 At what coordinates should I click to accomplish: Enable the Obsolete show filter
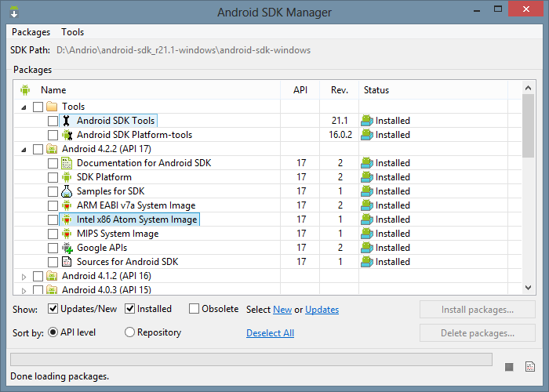194,309
